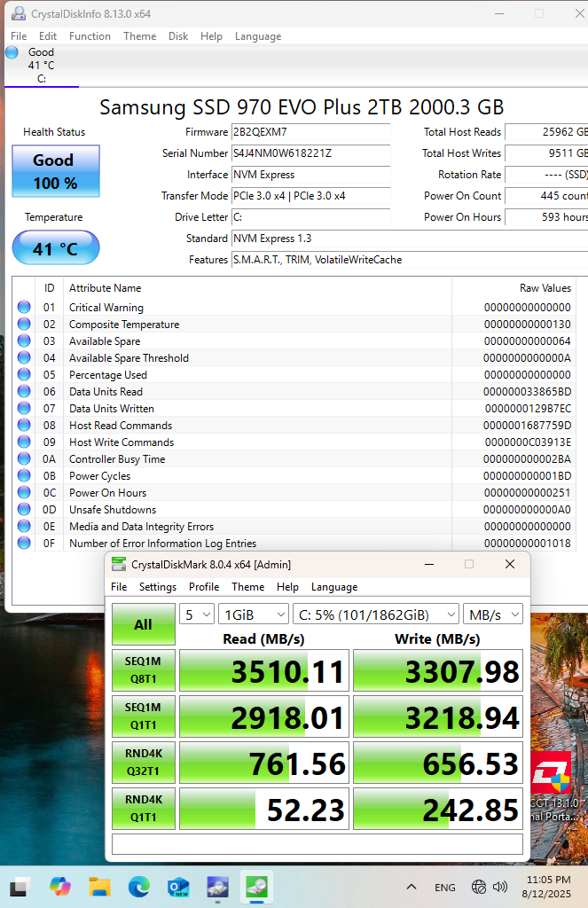588x908 pixels.
Task: Open the 1GiB test size dropdown
Action: pyautogui.click(x=253, y=614)
